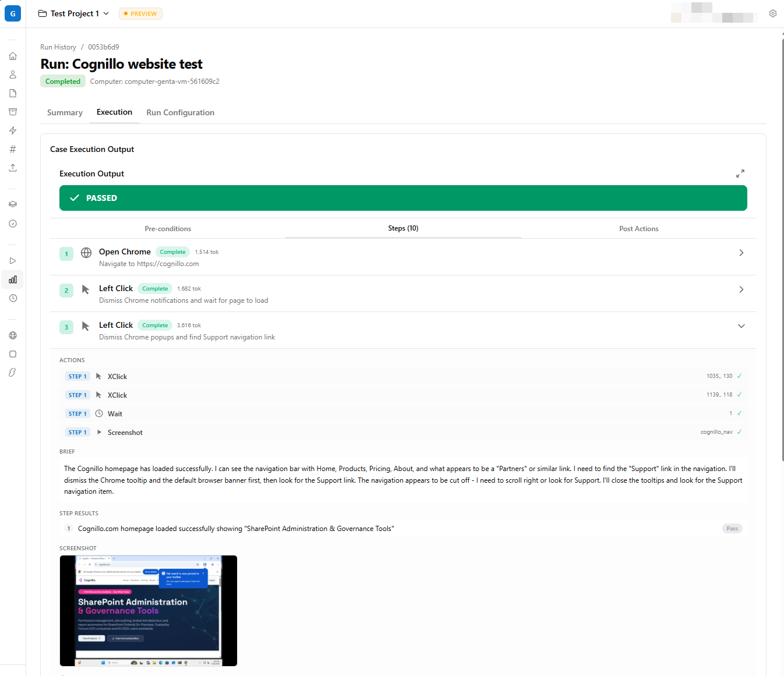The height and width of the screenshot is (676, 784).
Task: Switch to the Summary tab
Action: 65,112
